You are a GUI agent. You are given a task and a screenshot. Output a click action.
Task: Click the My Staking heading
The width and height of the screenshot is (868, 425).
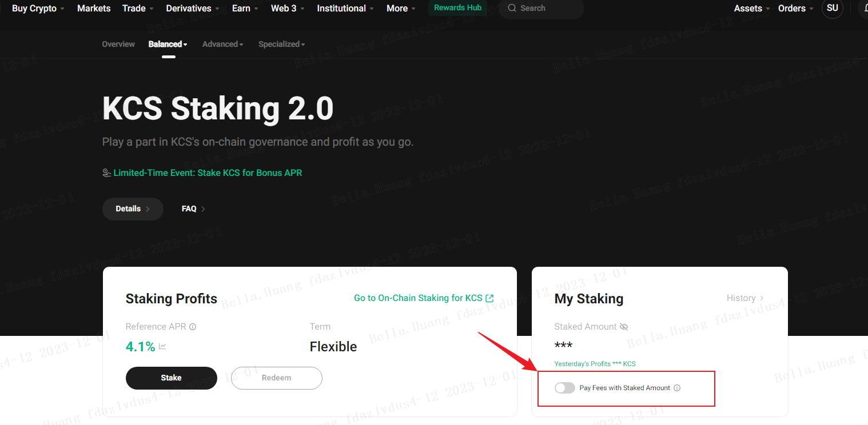[x=589, y=299]
